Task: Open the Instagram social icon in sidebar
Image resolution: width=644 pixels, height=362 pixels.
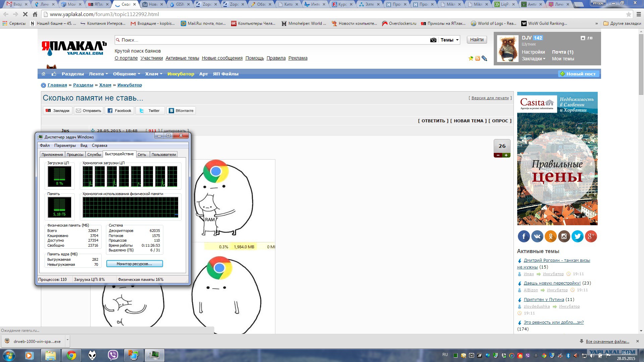Action: [564, 236]
